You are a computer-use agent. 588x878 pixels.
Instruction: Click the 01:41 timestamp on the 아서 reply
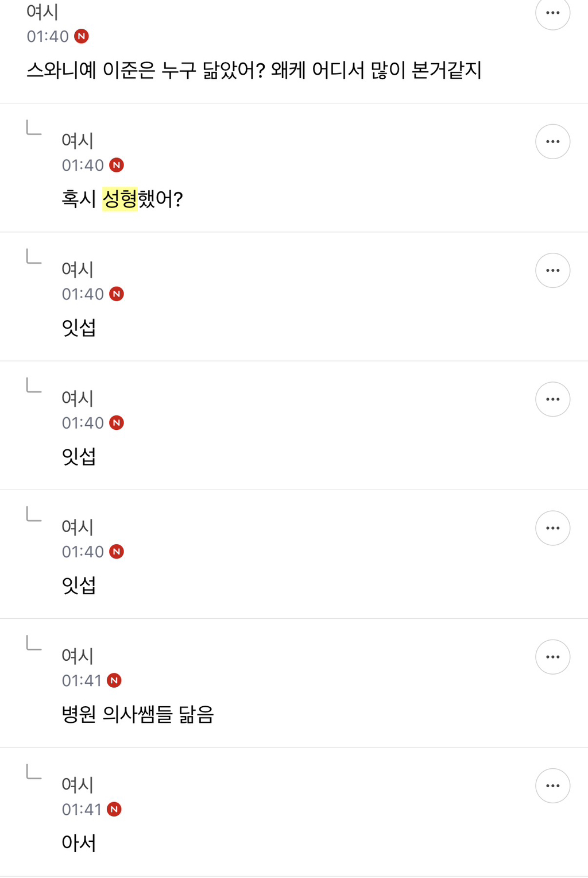point(82,809)
